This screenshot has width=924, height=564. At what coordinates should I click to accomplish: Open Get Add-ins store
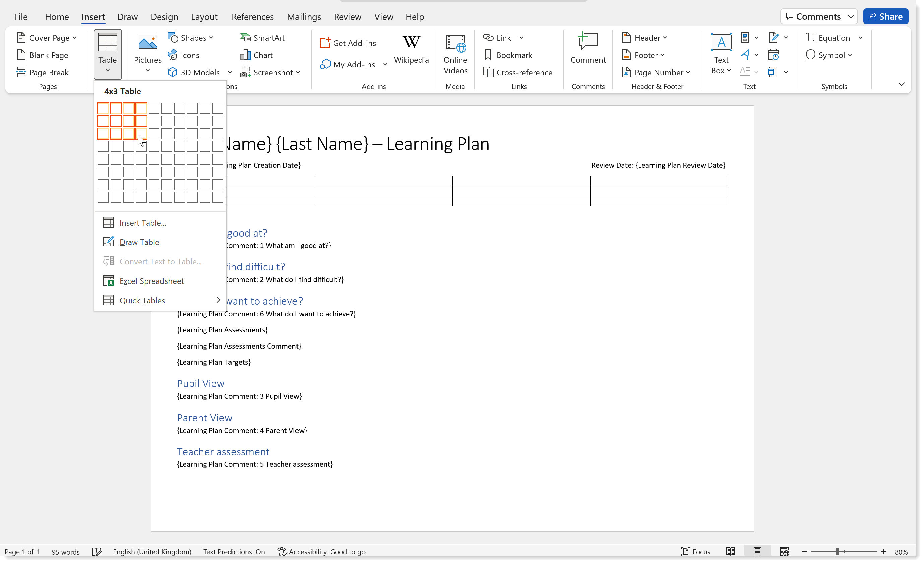point(348,43)
